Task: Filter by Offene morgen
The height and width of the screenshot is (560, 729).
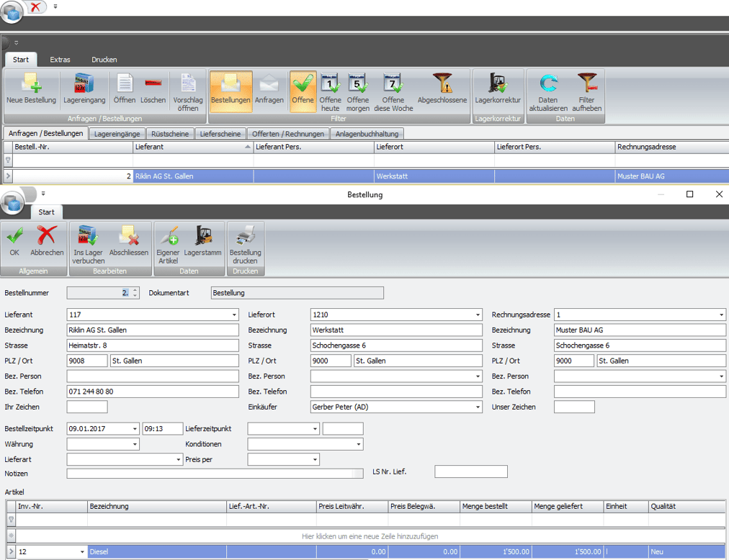Action: 358,91
